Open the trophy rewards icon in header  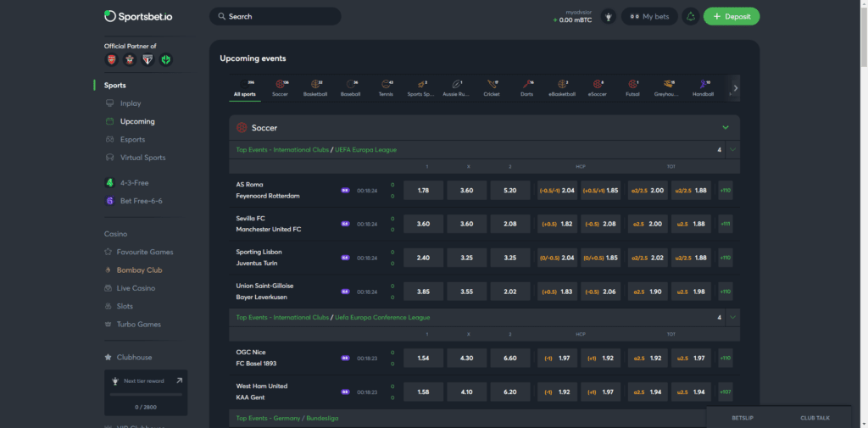point(609,17)
